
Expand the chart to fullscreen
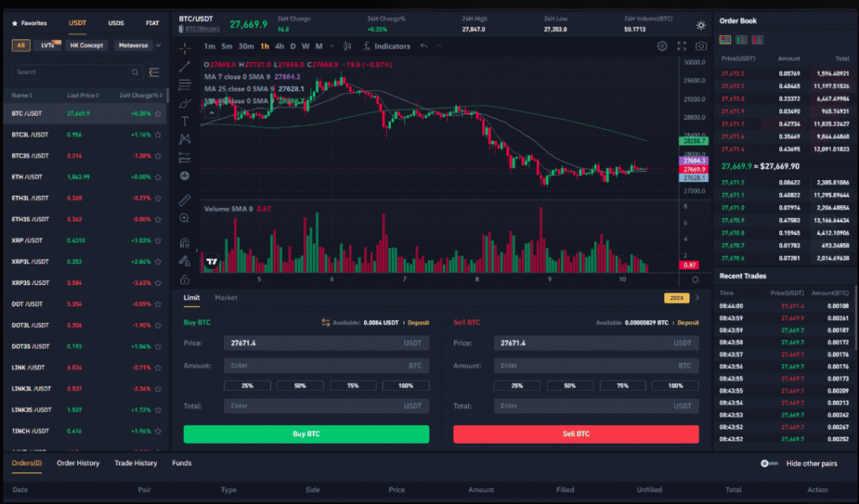pyautogui.click(x=681, y=46)
